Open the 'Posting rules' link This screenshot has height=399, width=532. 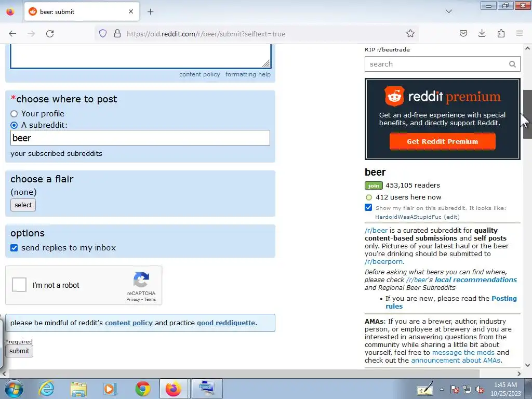[x=451, y=302]
